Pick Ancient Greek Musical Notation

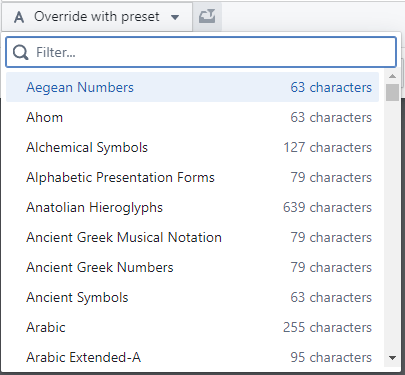click(x=192, y=237)
